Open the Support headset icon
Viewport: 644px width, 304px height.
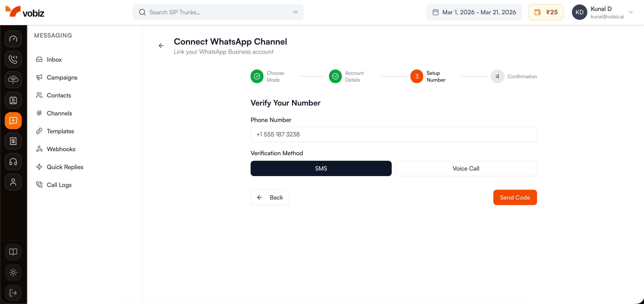tap(13, 162)
